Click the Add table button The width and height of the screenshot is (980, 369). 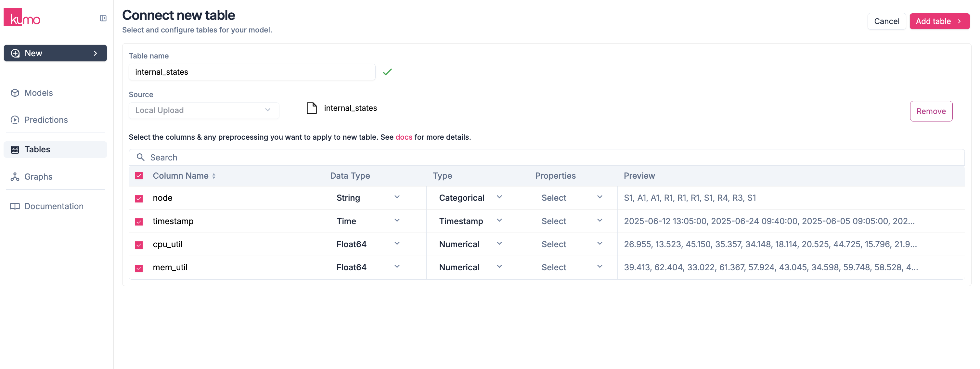pos(938,21)
